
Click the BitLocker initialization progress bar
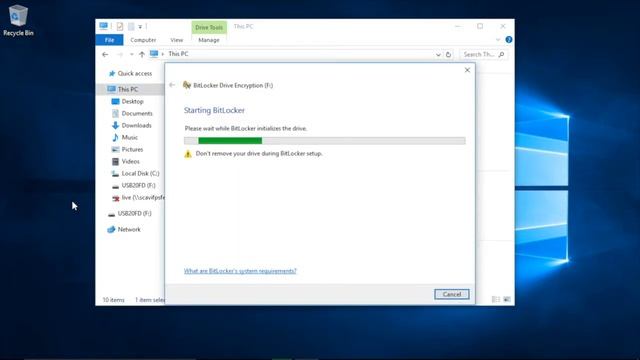click(324, 141)
